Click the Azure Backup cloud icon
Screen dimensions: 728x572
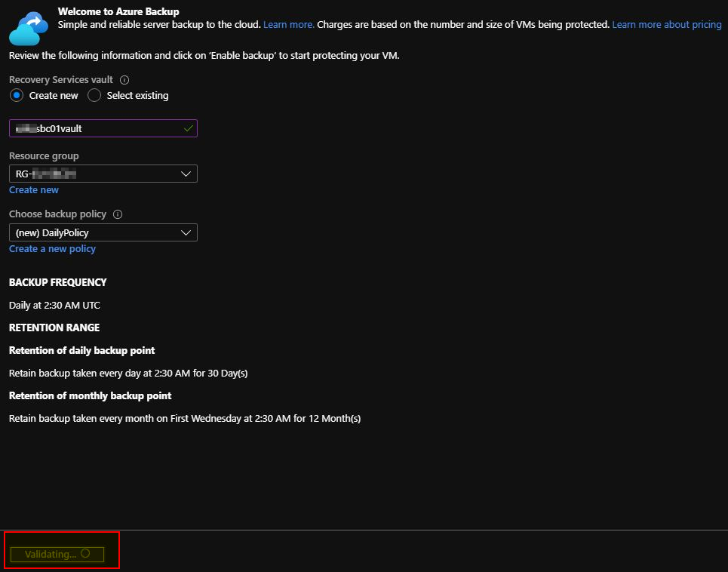pyautogui.click(x=29, y=27)
